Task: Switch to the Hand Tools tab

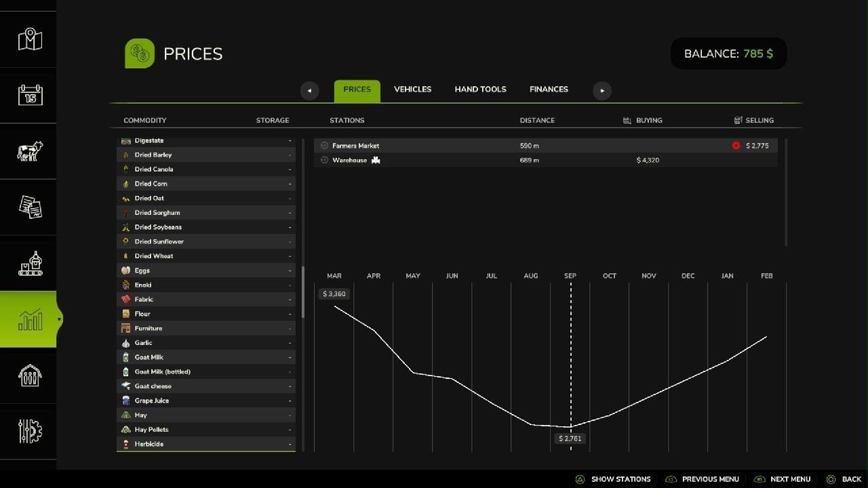Action: coord(480,89)
